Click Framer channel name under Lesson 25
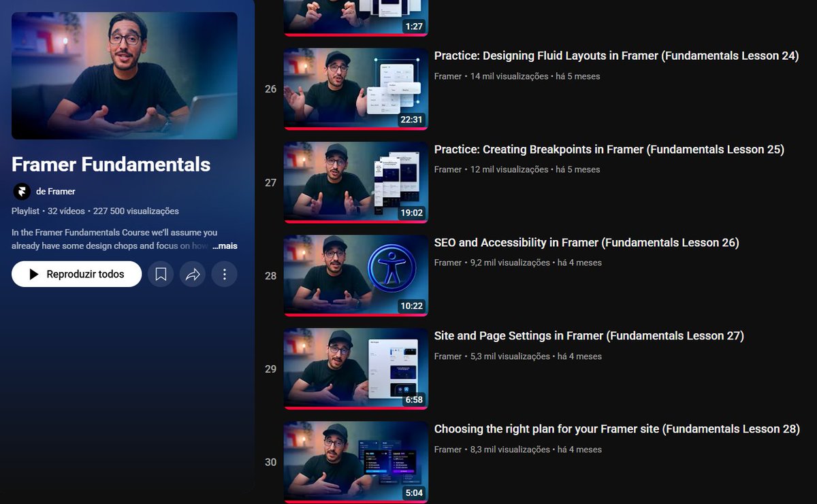This screenshot has width=817, height=504. pos(448,169)
